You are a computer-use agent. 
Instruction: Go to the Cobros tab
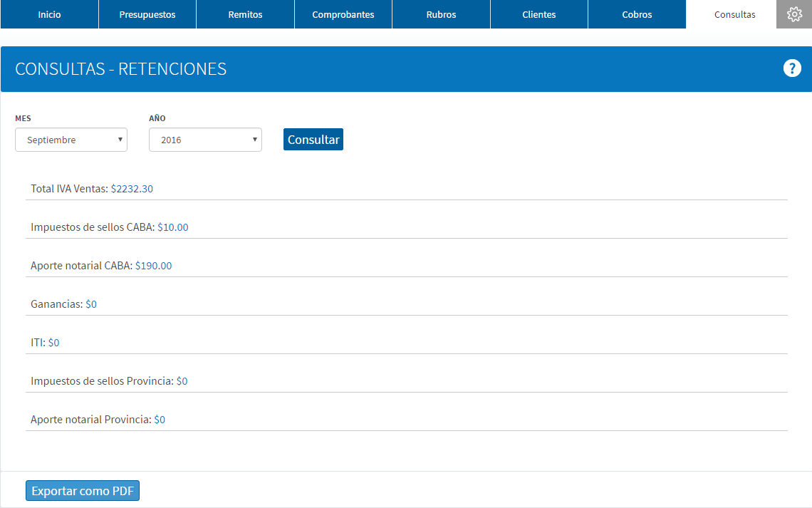pos(637,14)
